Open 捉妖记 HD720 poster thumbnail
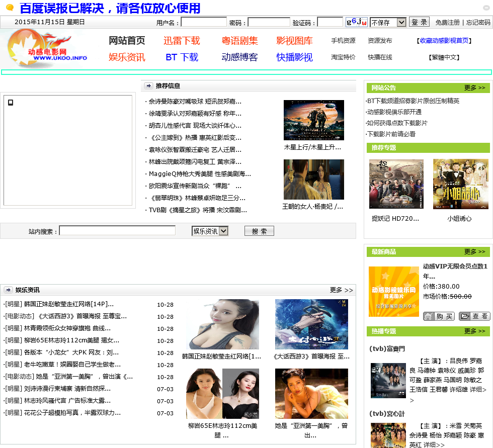 (x=396, y=184)
